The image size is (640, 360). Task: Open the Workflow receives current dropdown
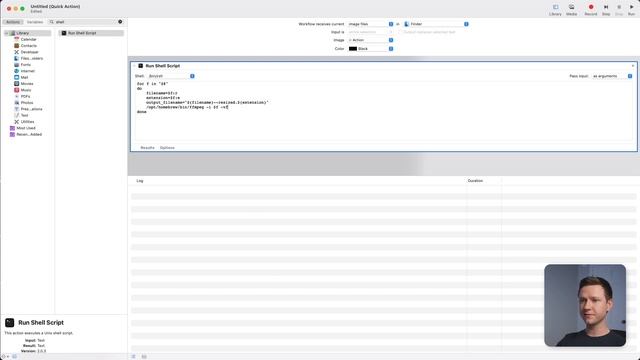[x=371, y=24]
